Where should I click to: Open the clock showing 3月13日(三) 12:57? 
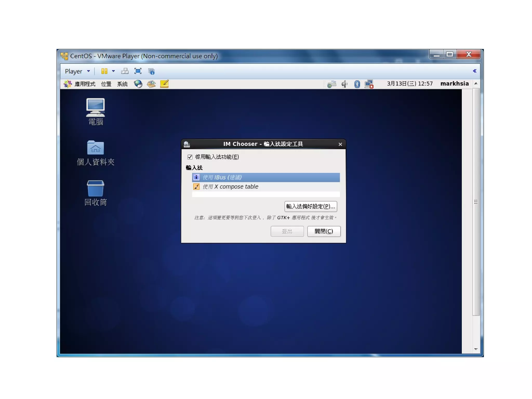coord(410,84)
